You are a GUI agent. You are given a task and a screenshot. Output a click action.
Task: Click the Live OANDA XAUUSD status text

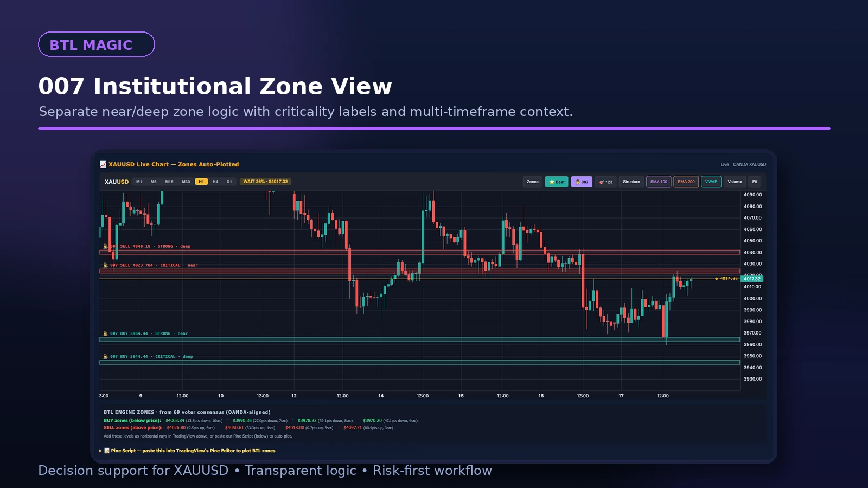click(x=743, y=164)
